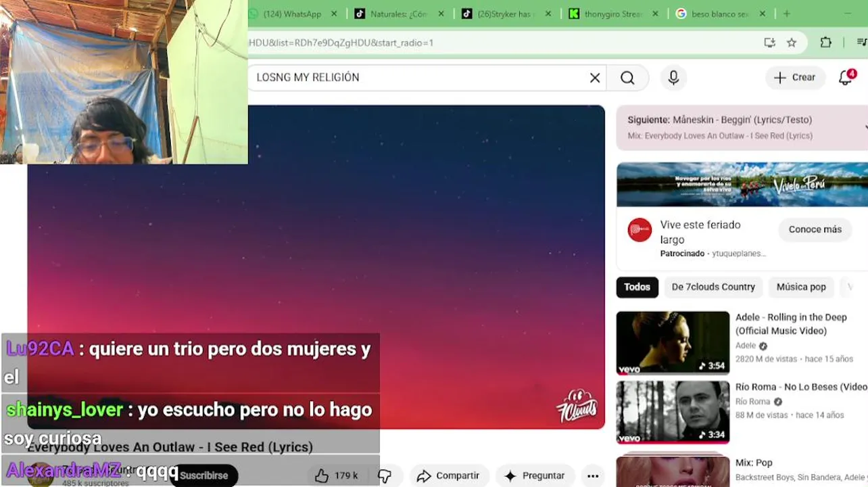Screen dimensions: 868x487
Task: Close the Stryker TikTok tab
Action: click(548, 14)
